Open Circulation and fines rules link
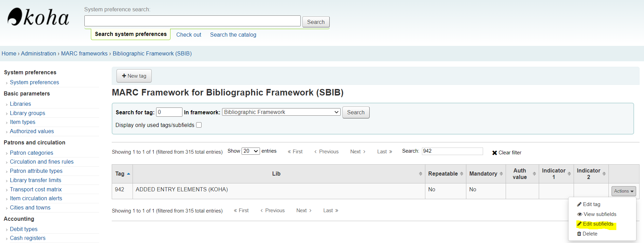The image size is (644, 243). 42,162
